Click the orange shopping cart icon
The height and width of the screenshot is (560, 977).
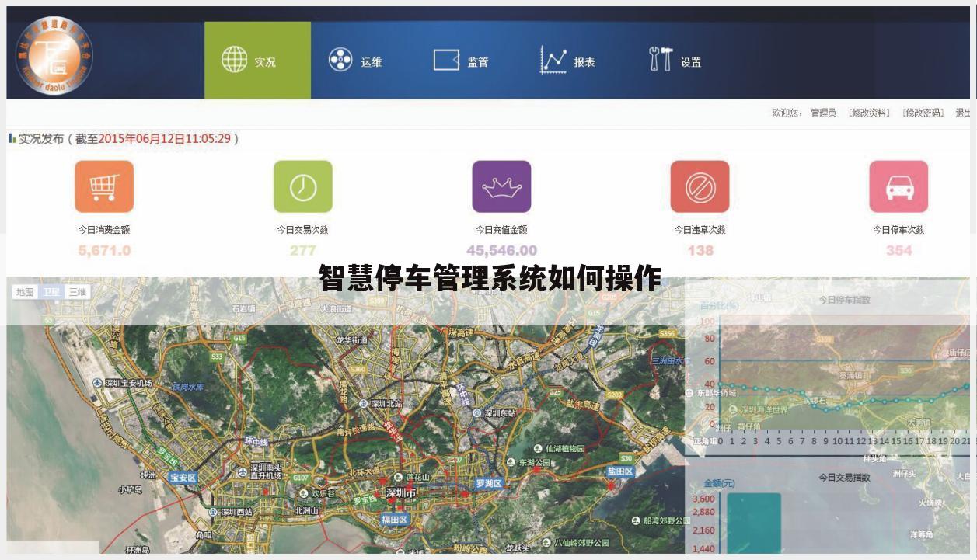(104, 186)
